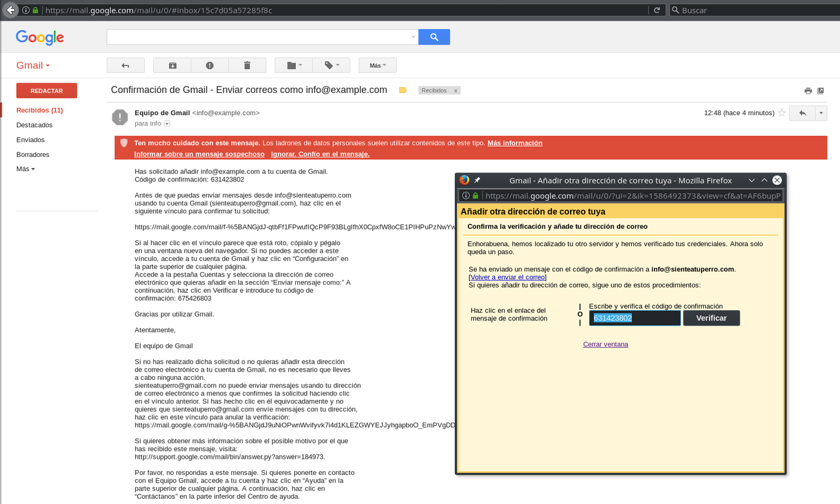Remove the Recibidos label with its x

(x=456, y=90)
